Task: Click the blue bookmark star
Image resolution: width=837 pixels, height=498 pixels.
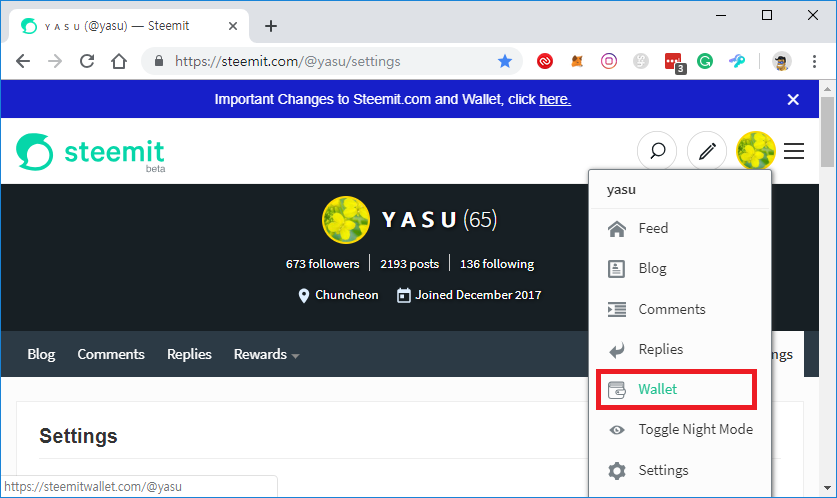Action: click(x=504, y=61)
